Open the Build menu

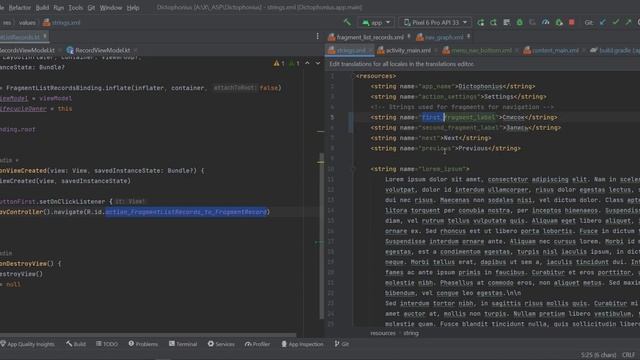pyautogui.click(x=42, y=8)
